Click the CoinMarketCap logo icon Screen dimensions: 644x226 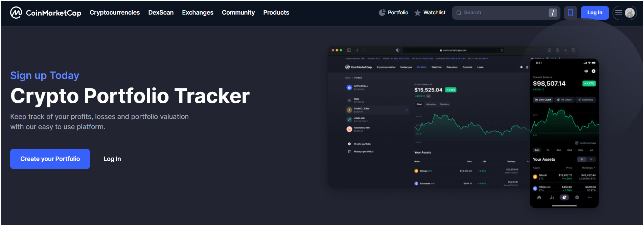click(16, 13)
